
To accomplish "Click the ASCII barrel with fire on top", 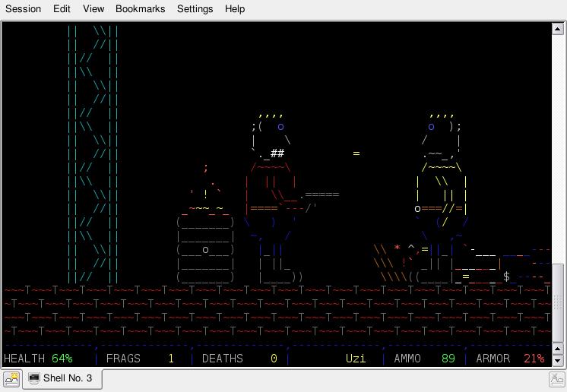I will (x=205, y=224).
